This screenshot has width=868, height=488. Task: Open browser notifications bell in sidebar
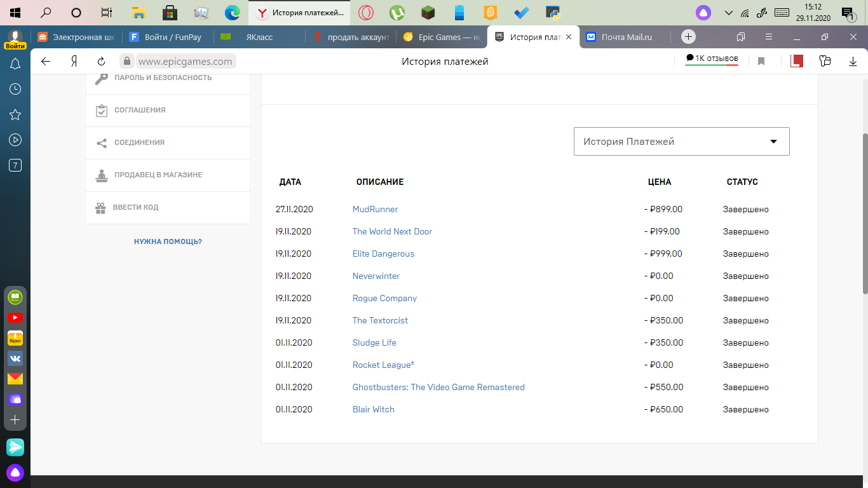coord(15,64)
